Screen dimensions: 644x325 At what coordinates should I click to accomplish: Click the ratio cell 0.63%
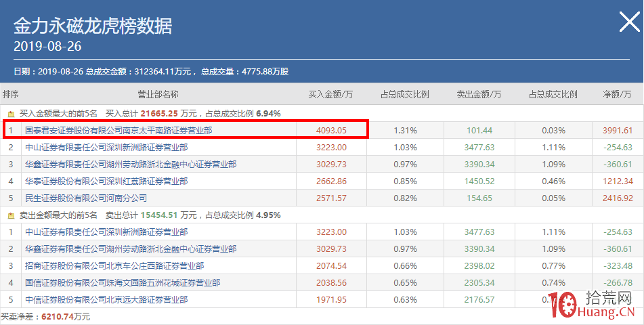[406, 299]
